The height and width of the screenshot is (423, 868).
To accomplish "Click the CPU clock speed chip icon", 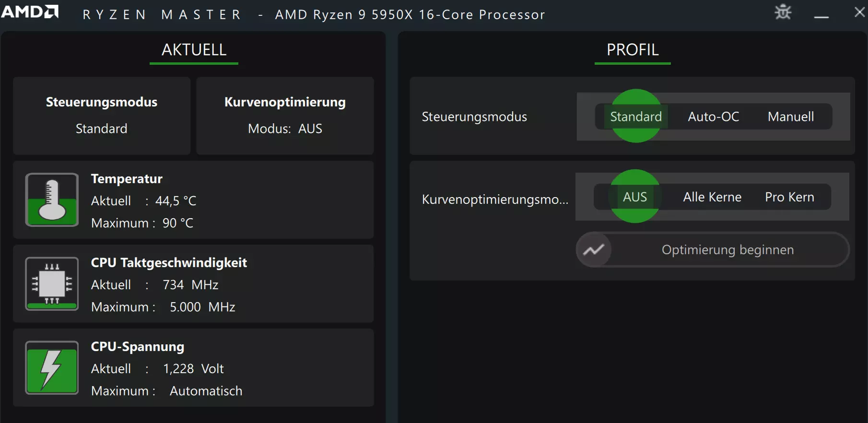I will click(52, 283).
